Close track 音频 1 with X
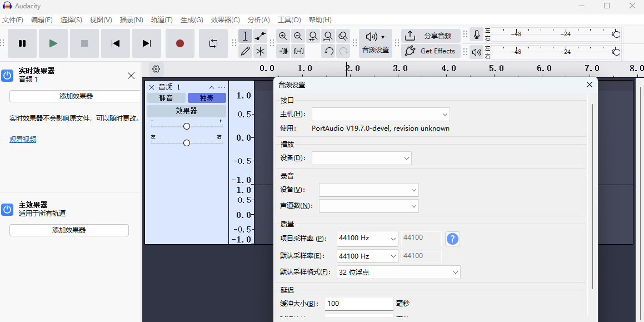 pyautogui.click(x=152, y=87)
